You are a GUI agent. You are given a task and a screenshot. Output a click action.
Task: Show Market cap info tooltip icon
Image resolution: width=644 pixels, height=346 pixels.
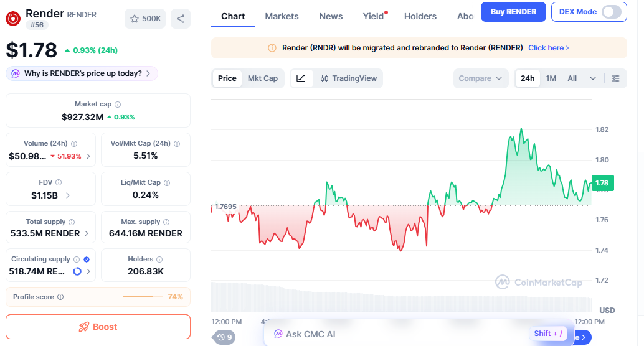tap(118, 105)
